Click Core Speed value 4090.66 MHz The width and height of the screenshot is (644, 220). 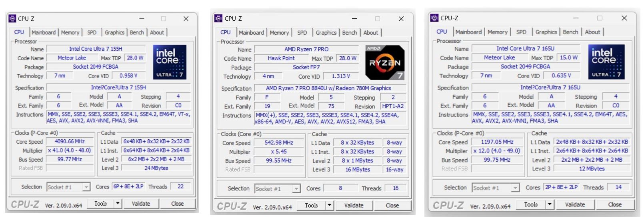click(70, 141)
